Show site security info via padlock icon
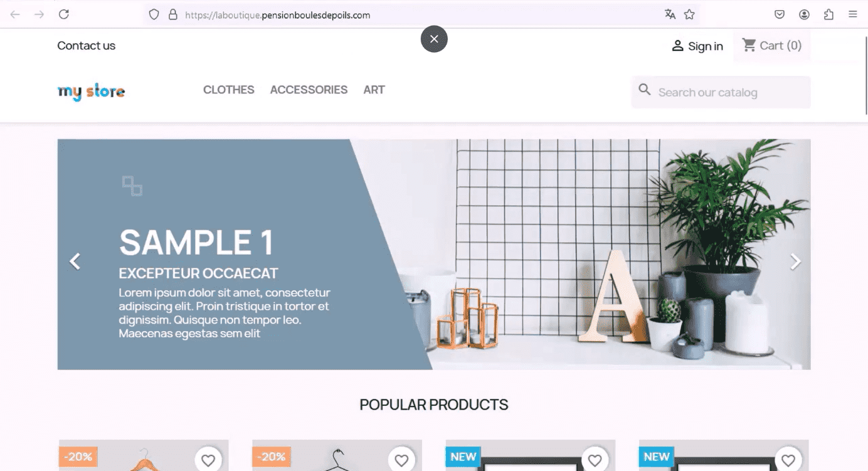This screenshot has height=471, width=868. [173, 14]
